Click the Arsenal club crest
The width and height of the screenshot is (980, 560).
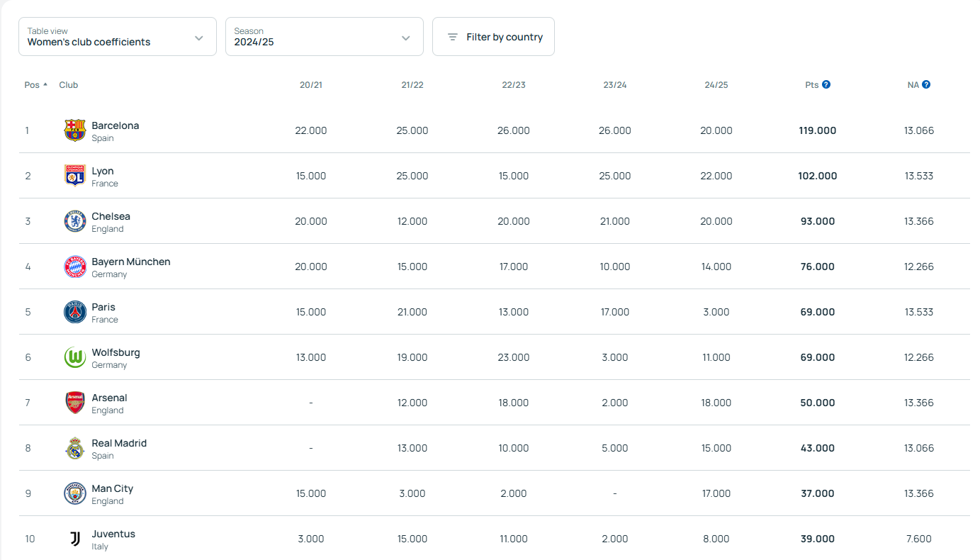(x=75, y=403)
